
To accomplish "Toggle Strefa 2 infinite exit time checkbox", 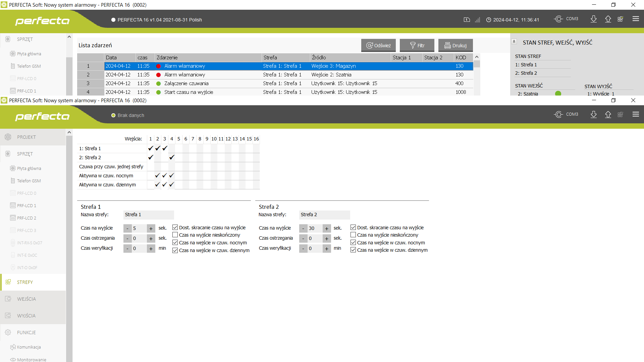I will pos(353,235).
